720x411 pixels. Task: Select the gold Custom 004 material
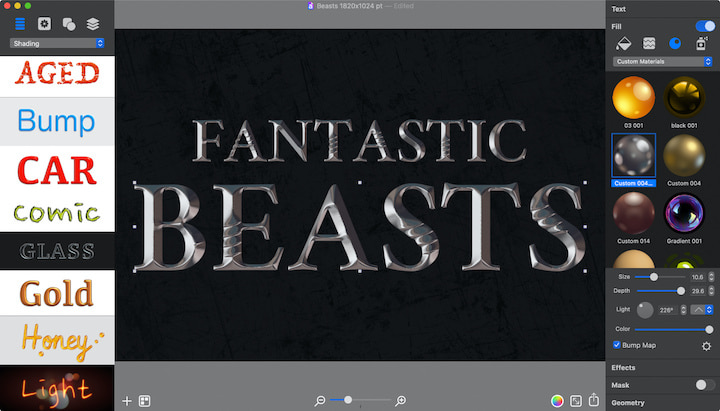point(684,155)
